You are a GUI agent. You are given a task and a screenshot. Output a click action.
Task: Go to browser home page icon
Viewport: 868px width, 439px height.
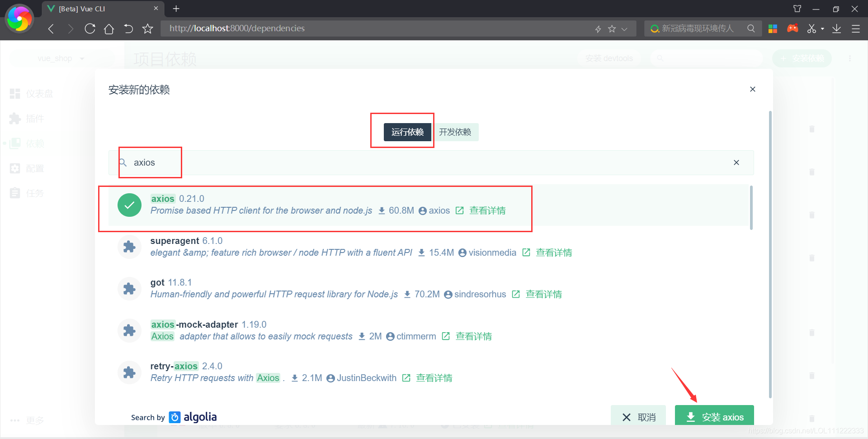coord(109,29)
